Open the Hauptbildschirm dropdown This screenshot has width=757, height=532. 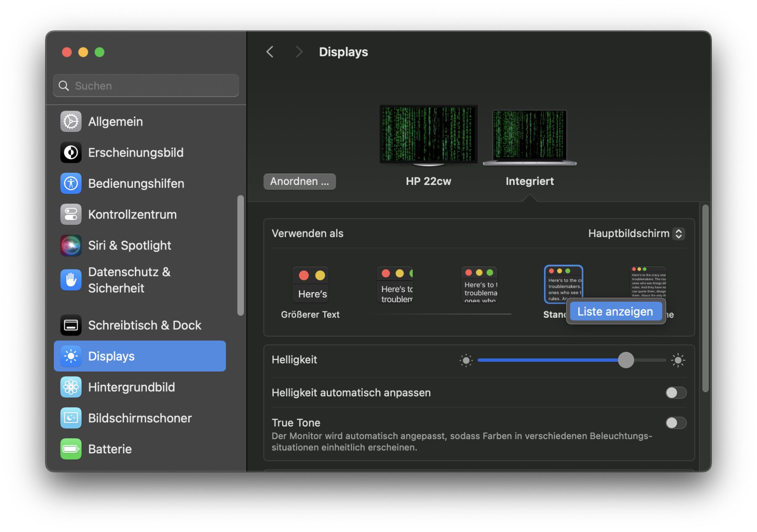click(636, 234)
